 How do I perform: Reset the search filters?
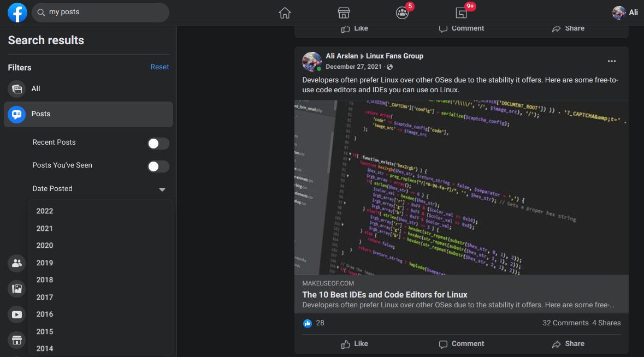(x=159, y=67)
